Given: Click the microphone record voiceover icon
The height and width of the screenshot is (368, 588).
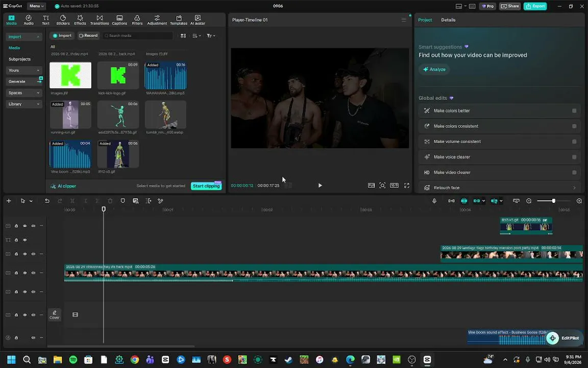Looking at the screenshot, I should 434,201.
